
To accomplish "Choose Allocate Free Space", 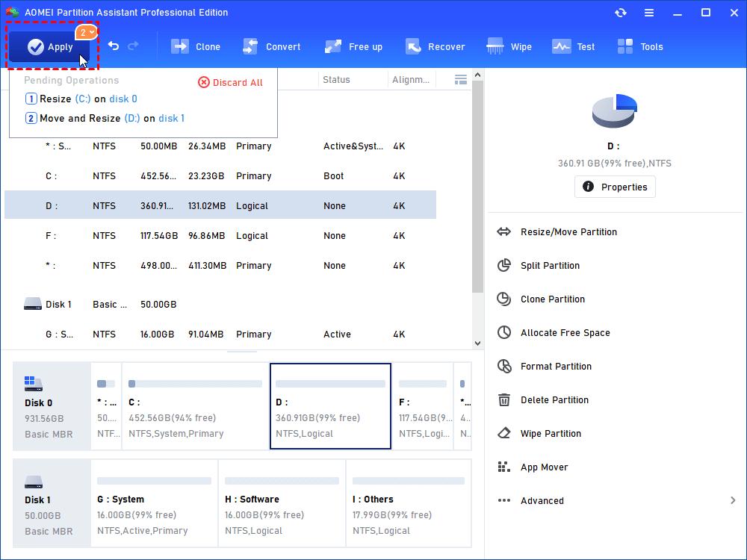I will pos(553,332).
